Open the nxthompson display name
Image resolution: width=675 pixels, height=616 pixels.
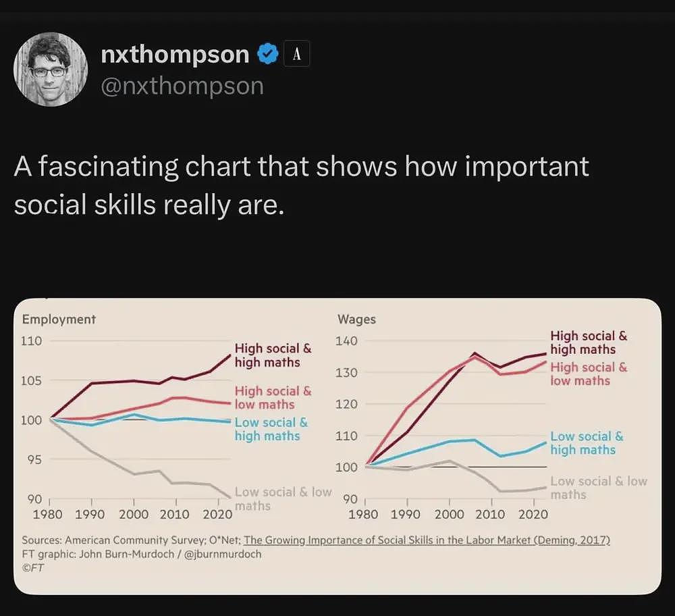(175, 55)
